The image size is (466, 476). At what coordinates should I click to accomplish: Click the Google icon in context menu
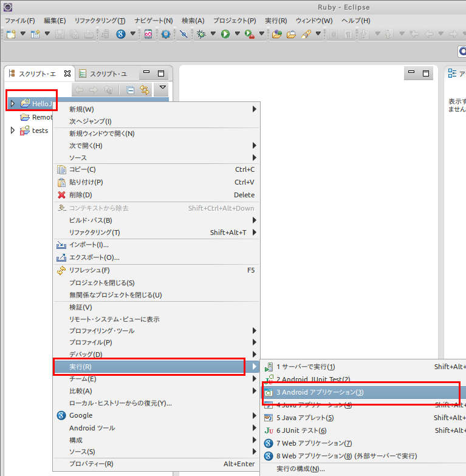(61, 415)
